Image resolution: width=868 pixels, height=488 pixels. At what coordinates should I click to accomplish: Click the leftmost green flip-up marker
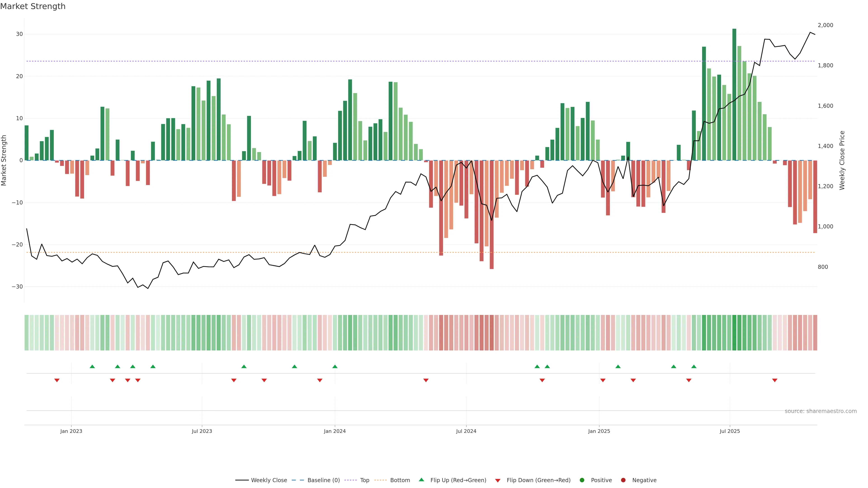92,366
